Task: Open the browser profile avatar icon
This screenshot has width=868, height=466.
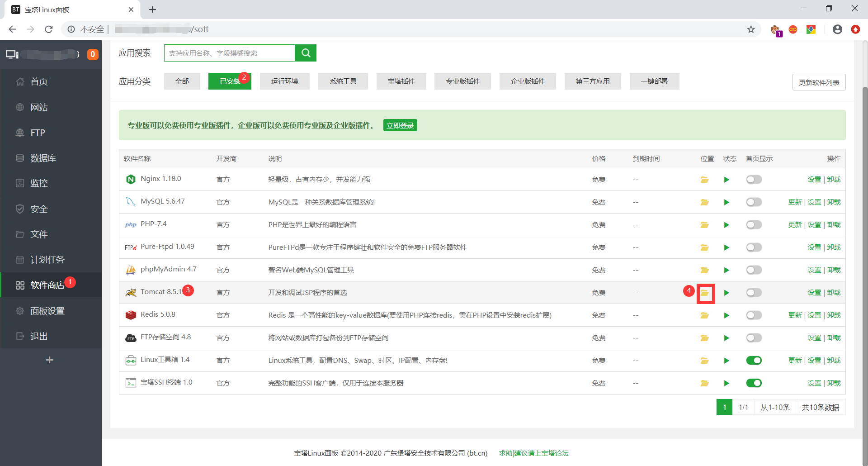Action: [837, 29]
